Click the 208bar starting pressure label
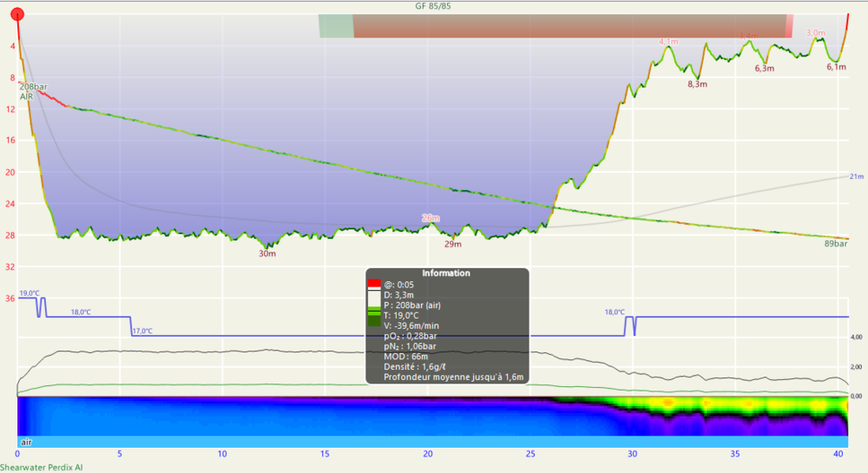The width and height of the screenshot is (868, 473). pyautogui.click(x=34, y=87)
